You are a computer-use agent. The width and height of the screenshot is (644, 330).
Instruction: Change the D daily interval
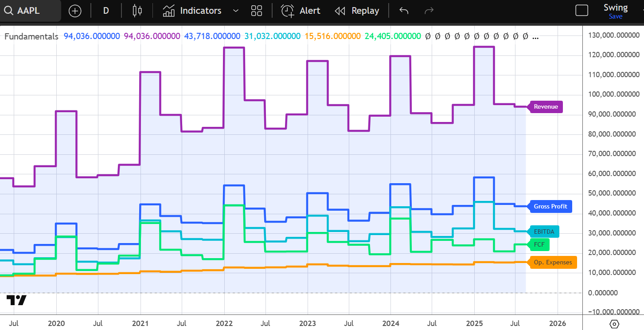(x=106, y=11)
